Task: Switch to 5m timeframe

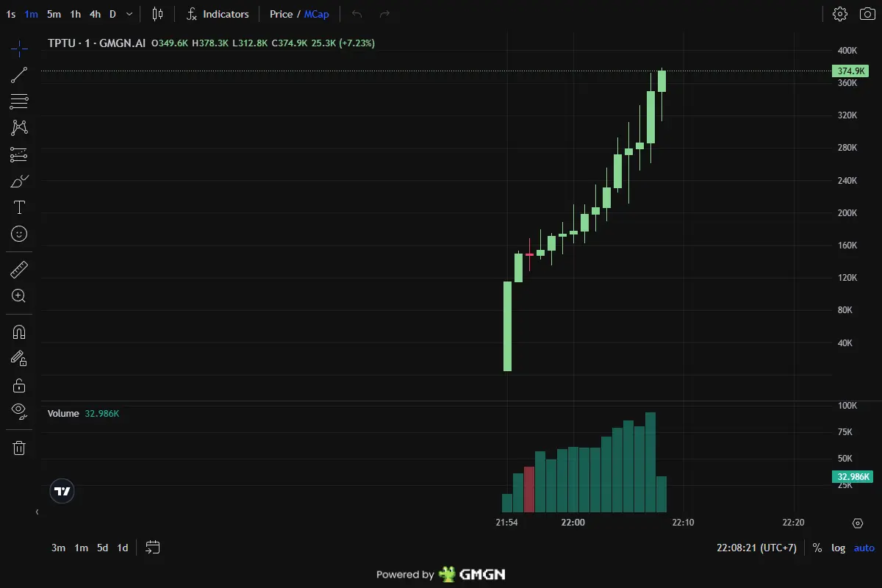Action: tap(54, 14)
